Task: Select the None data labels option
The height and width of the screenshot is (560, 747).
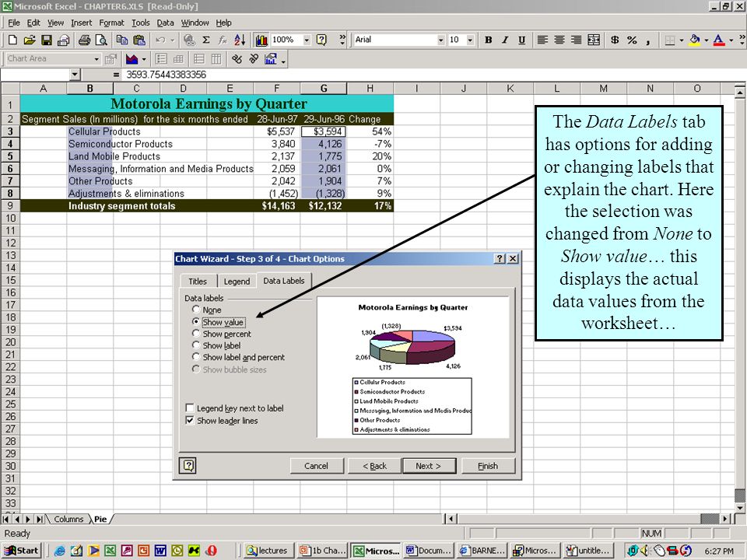Action: 196,310
